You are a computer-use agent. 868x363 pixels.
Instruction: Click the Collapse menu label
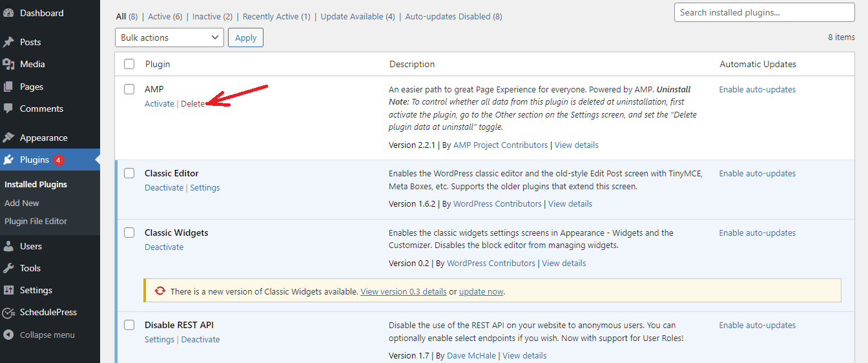coord(47,335)
